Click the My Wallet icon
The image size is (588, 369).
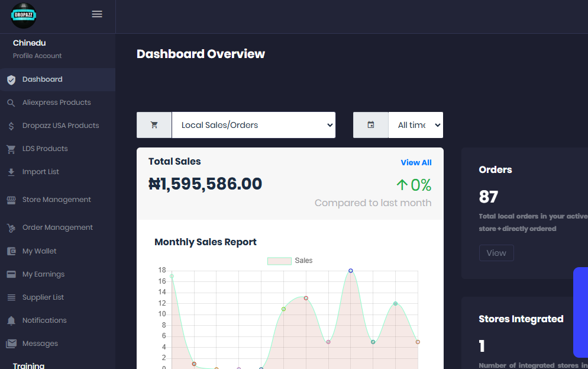[11, 251]
